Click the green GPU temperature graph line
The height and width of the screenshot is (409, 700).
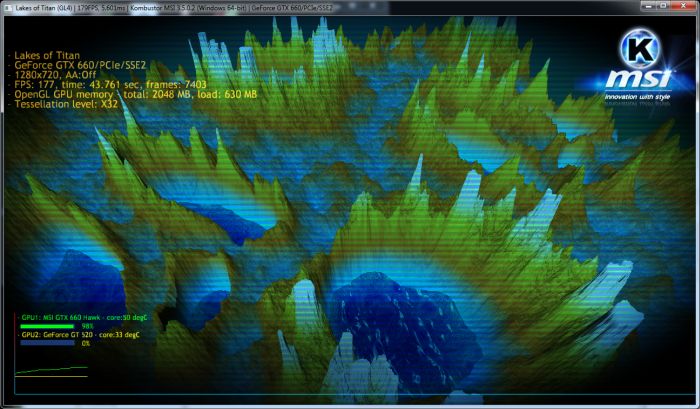click(x=51, y=369)
